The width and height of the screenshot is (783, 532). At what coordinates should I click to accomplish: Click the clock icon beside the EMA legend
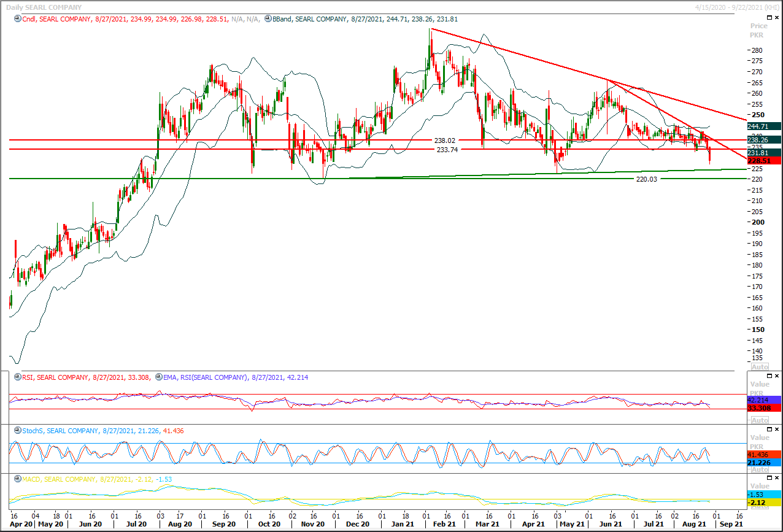(159, 377)
